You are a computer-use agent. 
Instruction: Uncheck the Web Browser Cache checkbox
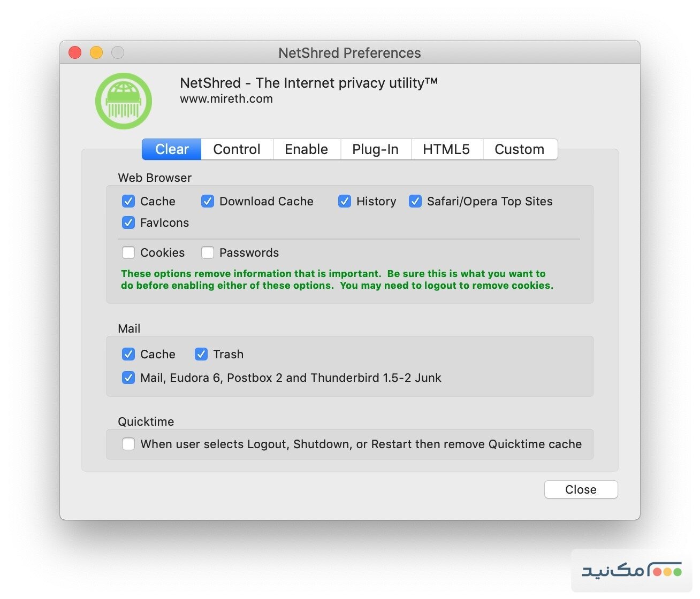128,201
